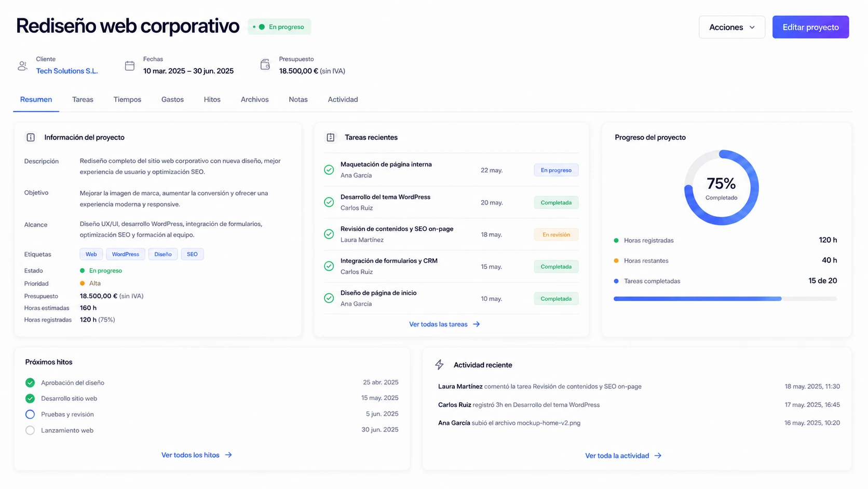
Task: Open the En revisión status badge
Action: [556, 235]
